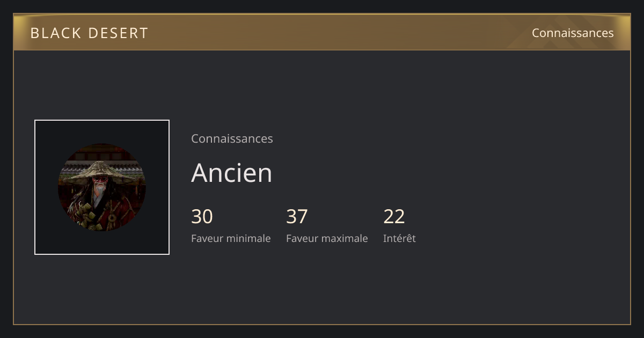The width and height of the screenshot is (644, 338).
Task: Click the Faveur maximale label
Action: point(327,238)
